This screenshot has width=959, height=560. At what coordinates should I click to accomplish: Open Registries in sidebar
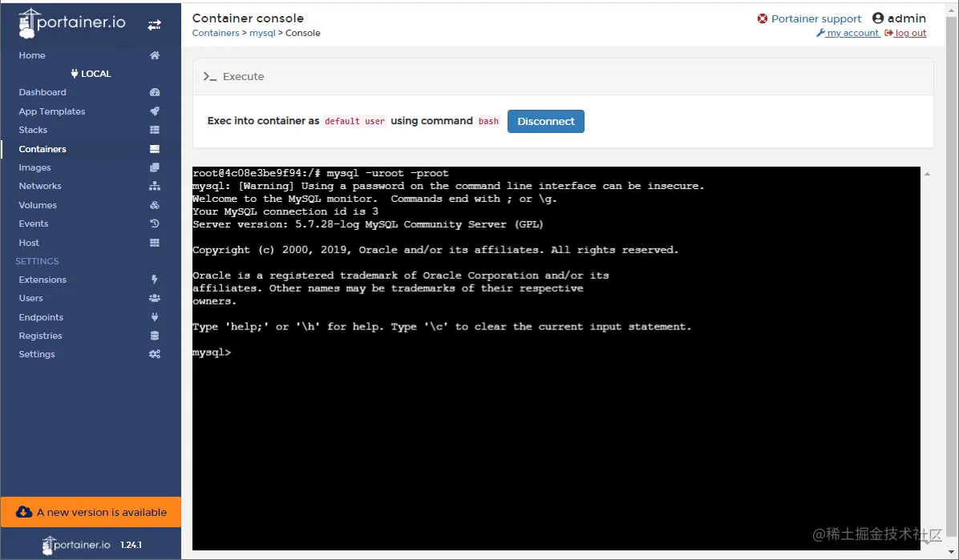pyautogui.click(x=40, y=336)
